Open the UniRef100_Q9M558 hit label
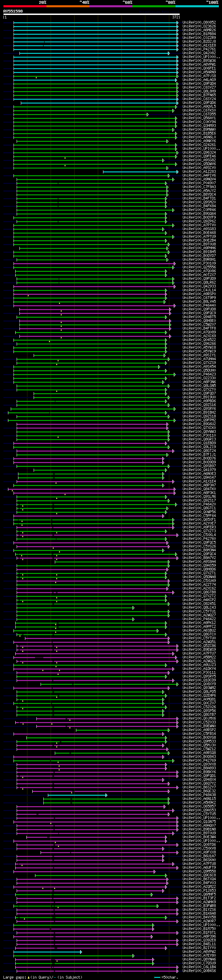The width and height of the screenshot is (222, 980). (x=199, y=871)
